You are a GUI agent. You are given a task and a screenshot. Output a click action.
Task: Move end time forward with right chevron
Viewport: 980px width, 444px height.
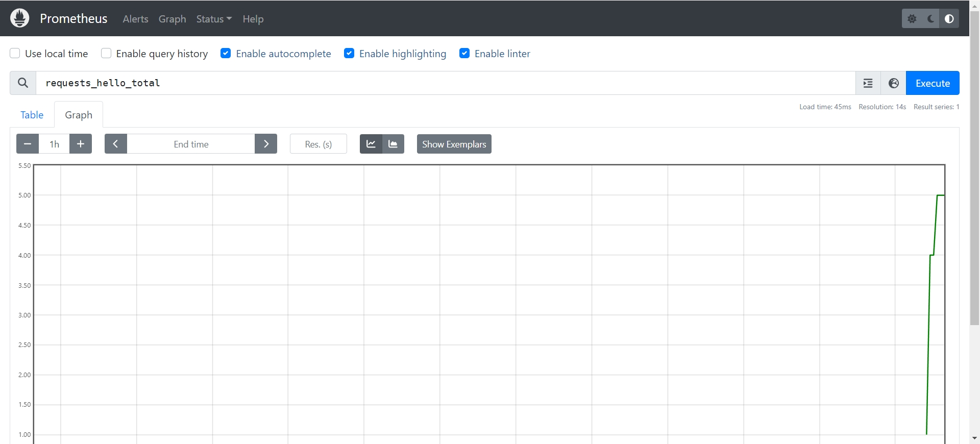[266, 144]
